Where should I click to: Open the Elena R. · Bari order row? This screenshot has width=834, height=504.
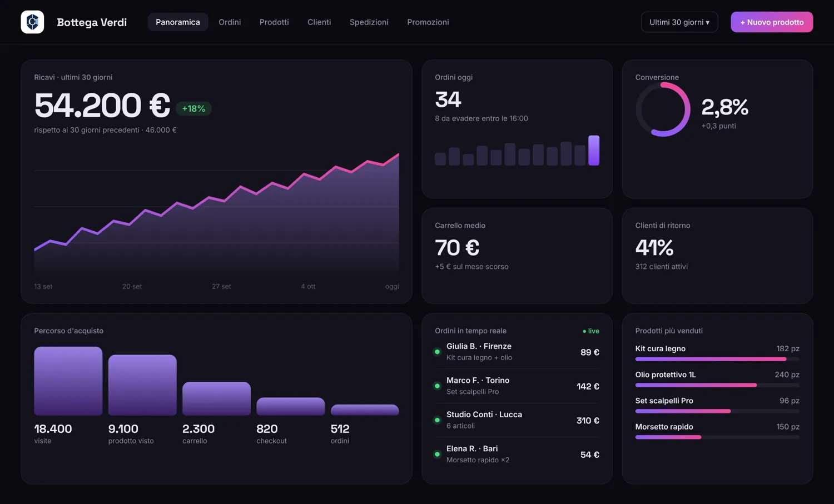(x=517, y=454)
